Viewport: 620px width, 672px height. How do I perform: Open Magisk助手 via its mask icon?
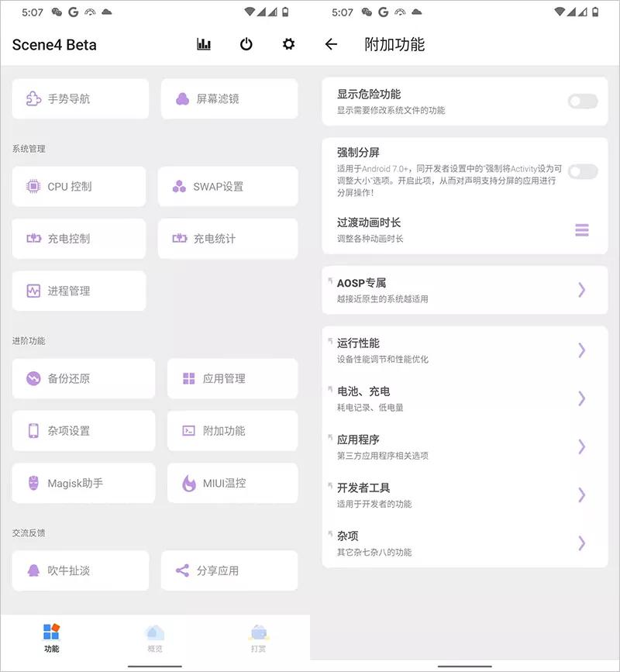(x=33, y=482)
